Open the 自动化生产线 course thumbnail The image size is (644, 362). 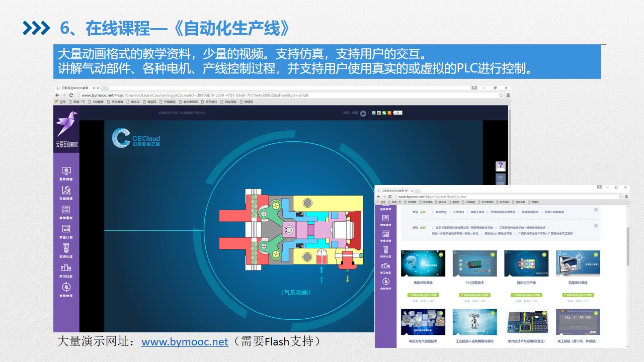526,264
